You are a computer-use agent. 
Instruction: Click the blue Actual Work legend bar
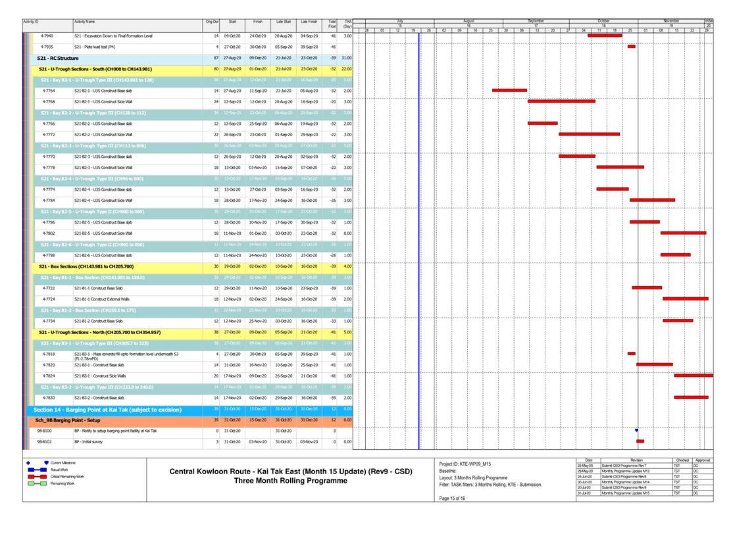(x=37, y=470)
